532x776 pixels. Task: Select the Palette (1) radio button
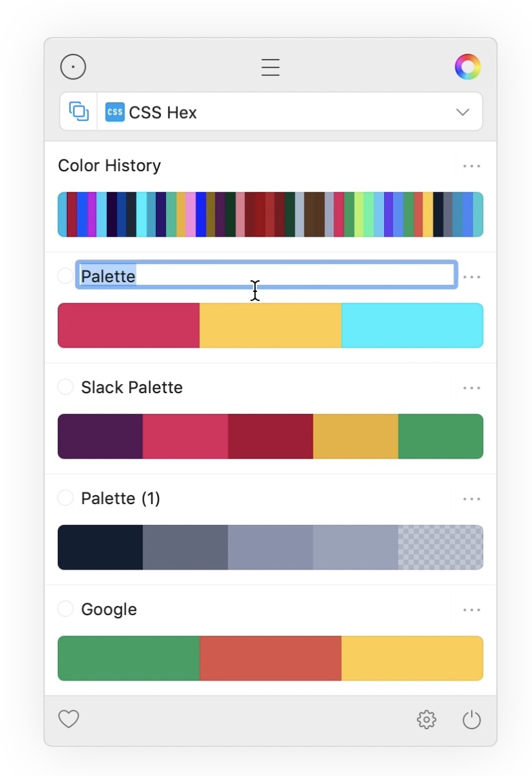tap(66, 498)
